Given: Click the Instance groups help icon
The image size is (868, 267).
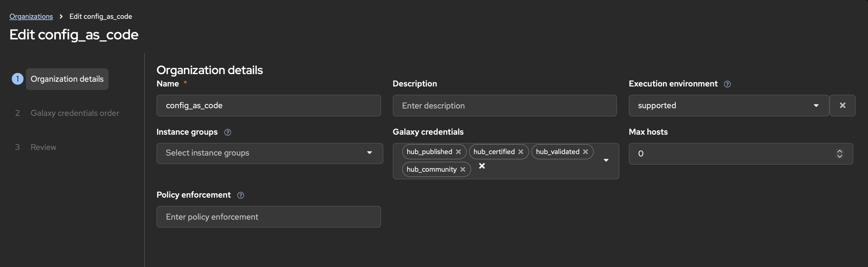Looking at the screenshot, I should pyautogui.click(x=227, y=132).
